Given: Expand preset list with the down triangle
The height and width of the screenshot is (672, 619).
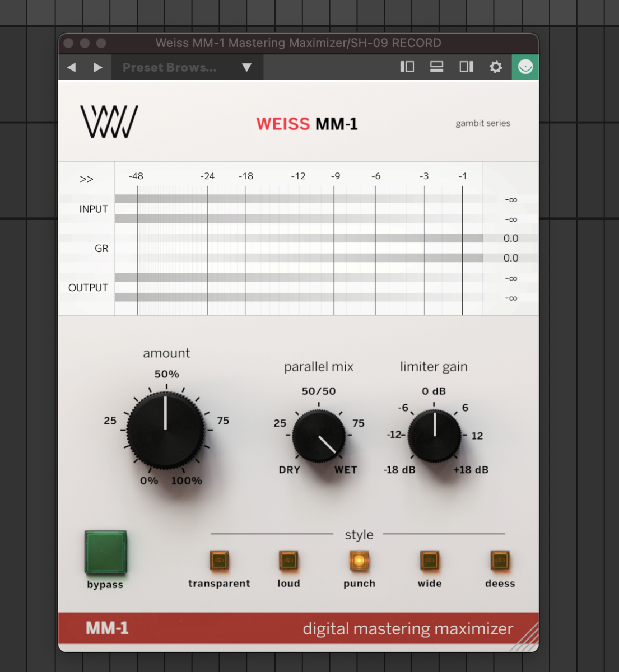Looking at the screenshot, I should [246, 67].
